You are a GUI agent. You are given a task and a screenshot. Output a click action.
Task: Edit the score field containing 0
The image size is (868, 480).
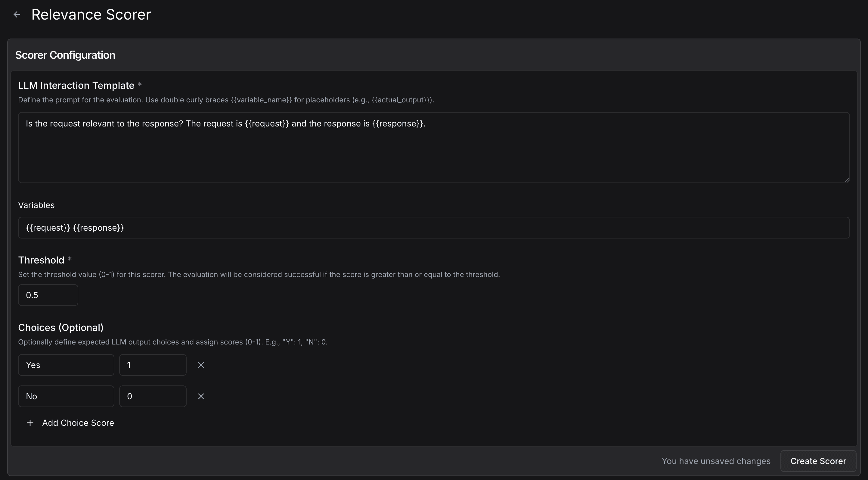[x=153, y=396]
